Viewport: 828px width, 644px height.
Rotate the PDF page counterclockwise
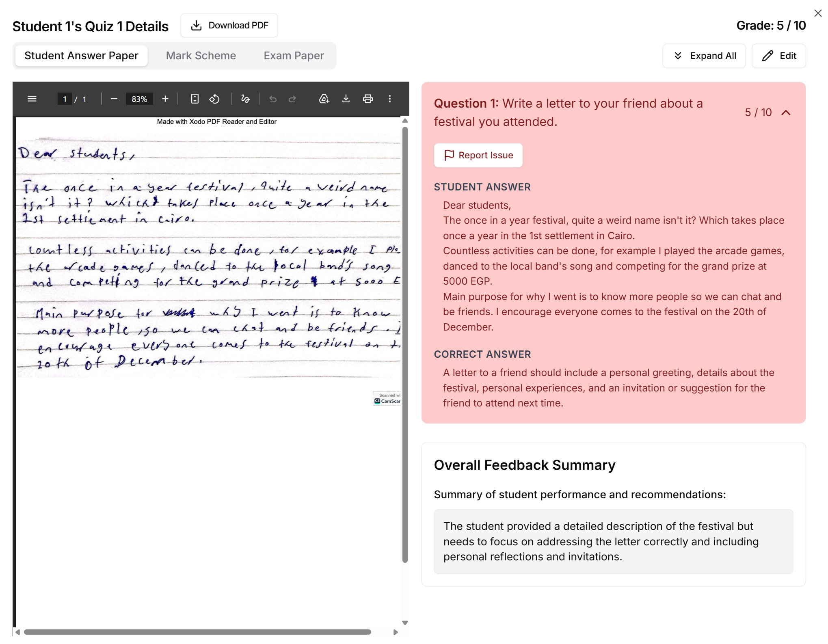pyautogui.click(x=214, y=99)
